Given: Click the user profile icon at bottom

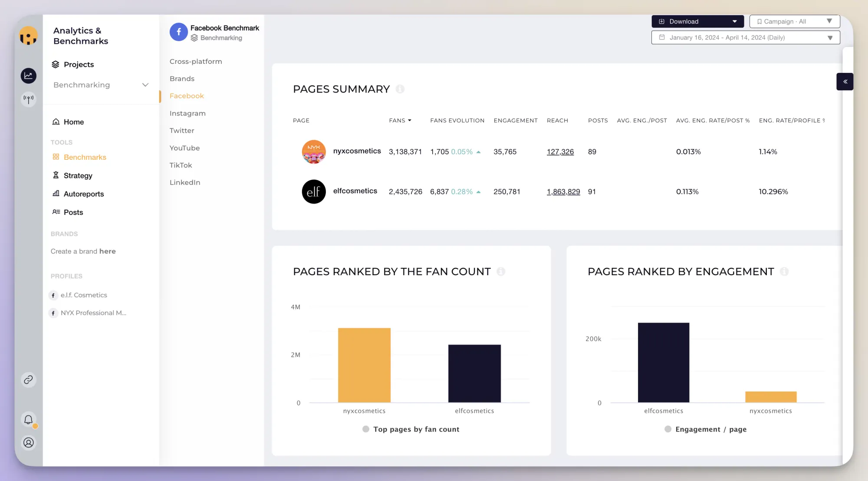Looking at the screenshot, I should coord(28,442).
